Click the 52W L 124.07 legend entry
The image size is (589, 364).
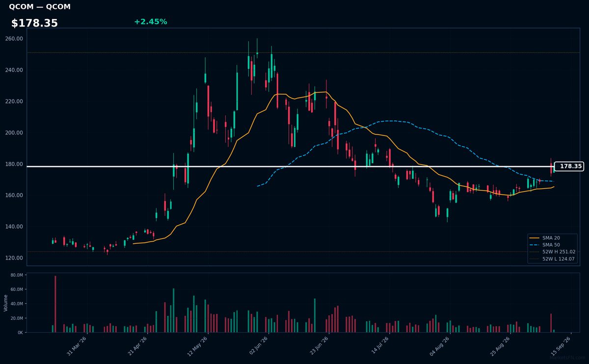coord(552,258)
